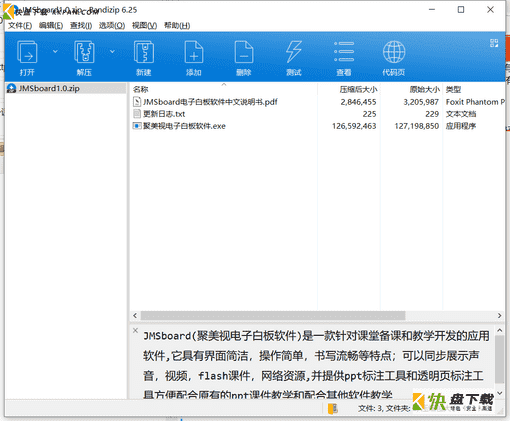Click the Extract (解压) toolbar icon
The height and width of the screenshot is (421, 510).
pos(84,52)
